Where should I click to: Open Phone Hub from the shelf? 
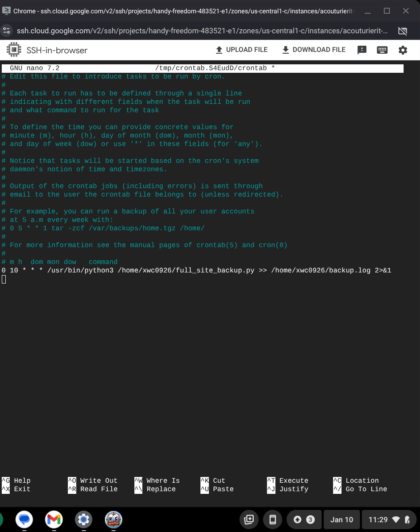(x=273, y=519)
